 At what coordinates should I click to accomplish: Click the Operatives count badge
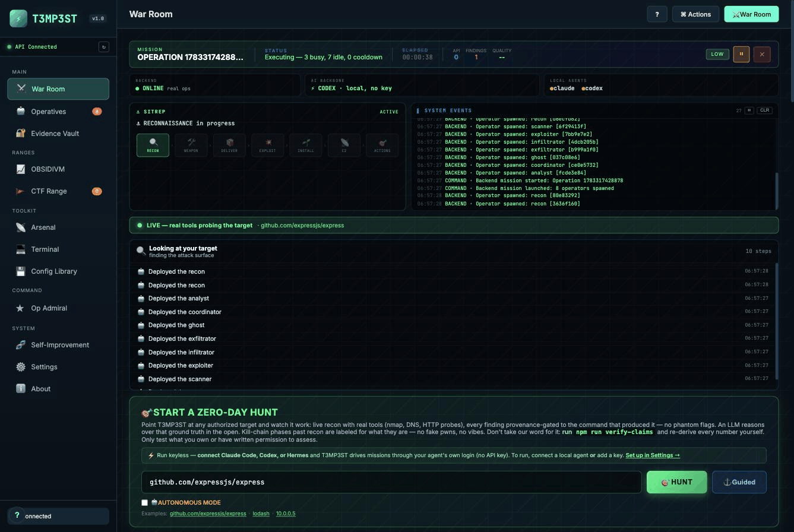tap(97, 112)
